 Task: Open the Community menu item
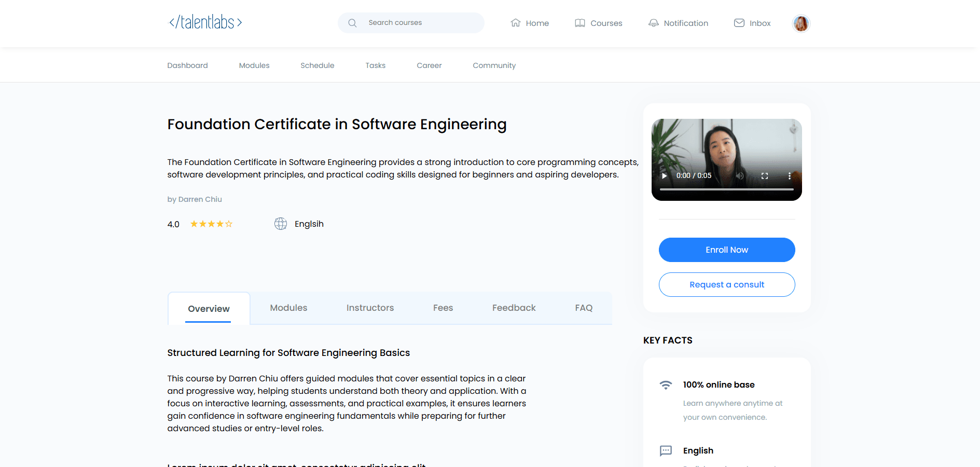[x=494, y=65]
